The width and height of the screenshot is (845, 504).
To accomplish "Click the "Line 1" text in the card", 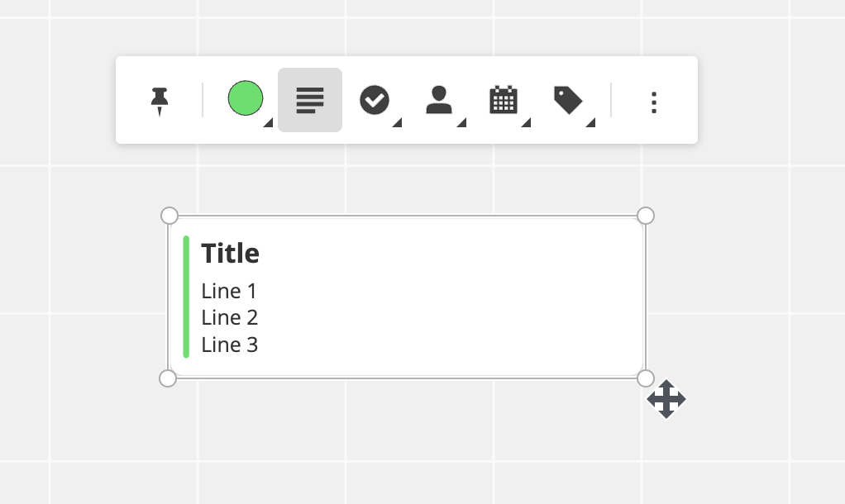I will 229,291.
